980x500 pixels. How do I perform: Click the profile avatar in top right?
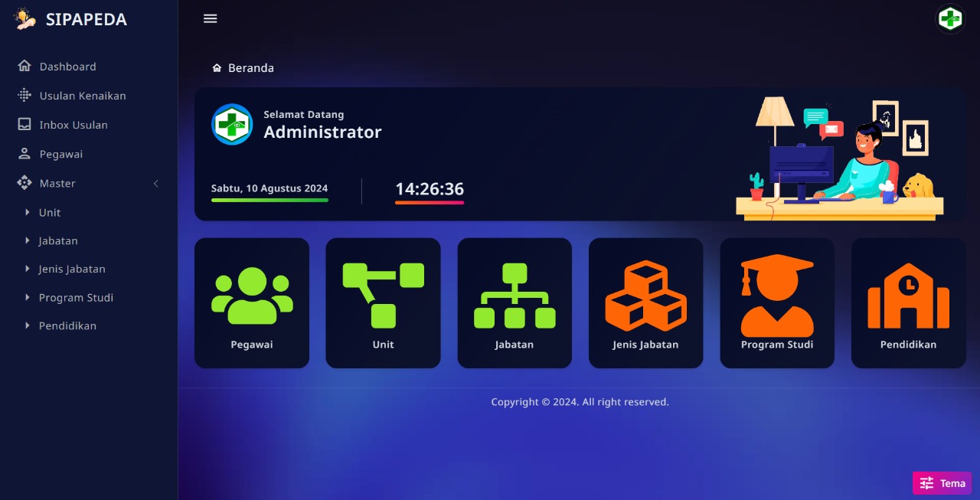[x=950, y=18]
